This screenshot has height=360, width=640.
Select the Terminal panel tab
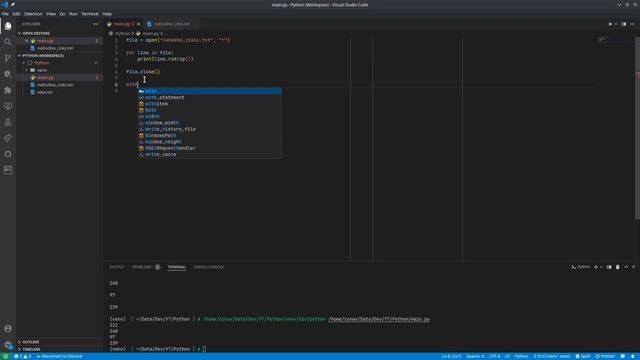[x=177, y=267]
